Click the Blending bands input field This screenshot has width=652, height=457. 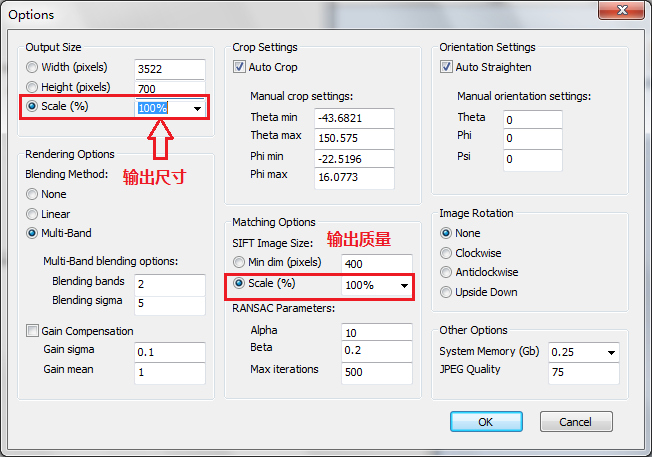(x=169, y=283)
